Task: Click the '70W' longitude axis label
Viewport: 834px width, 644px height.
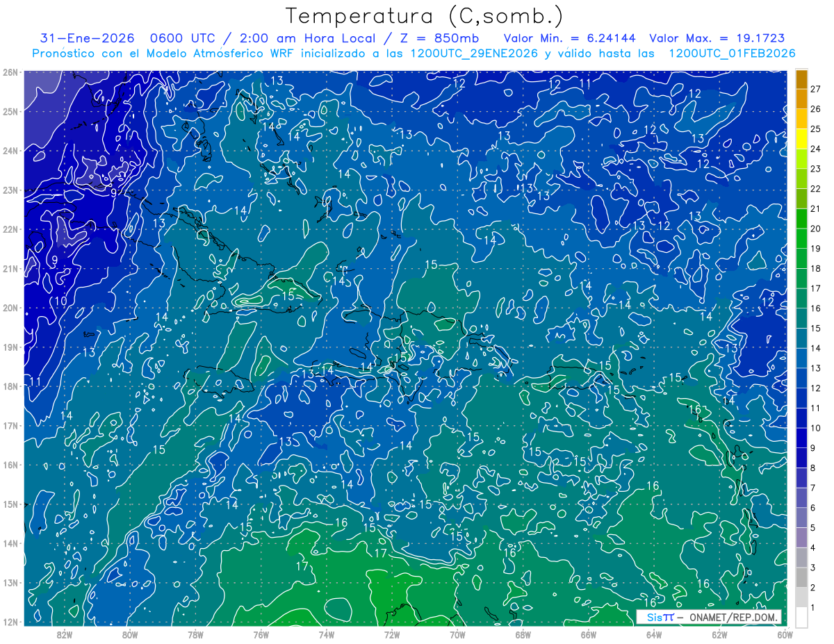Action: [457, 635]
